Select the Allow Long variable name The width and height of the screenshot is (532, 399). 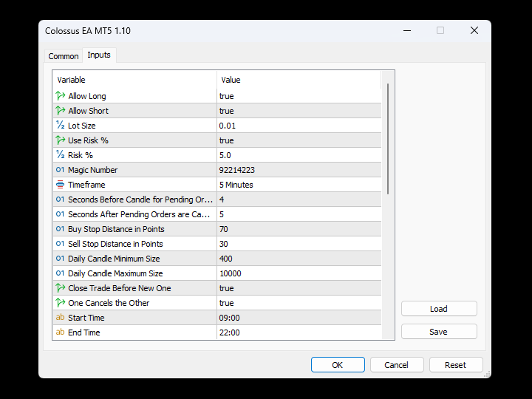point(87,96)
